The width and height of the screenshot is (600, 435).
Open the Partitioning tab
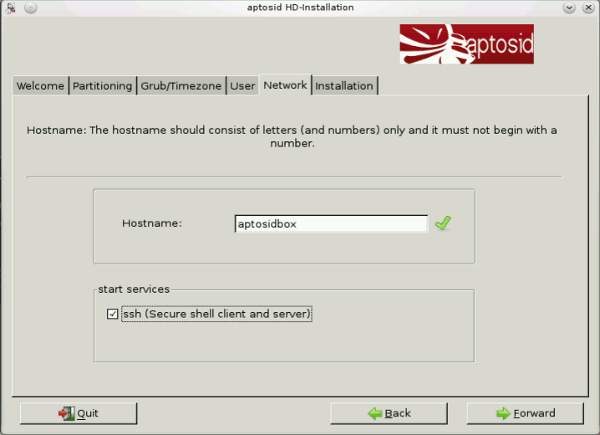pos(102,86)
